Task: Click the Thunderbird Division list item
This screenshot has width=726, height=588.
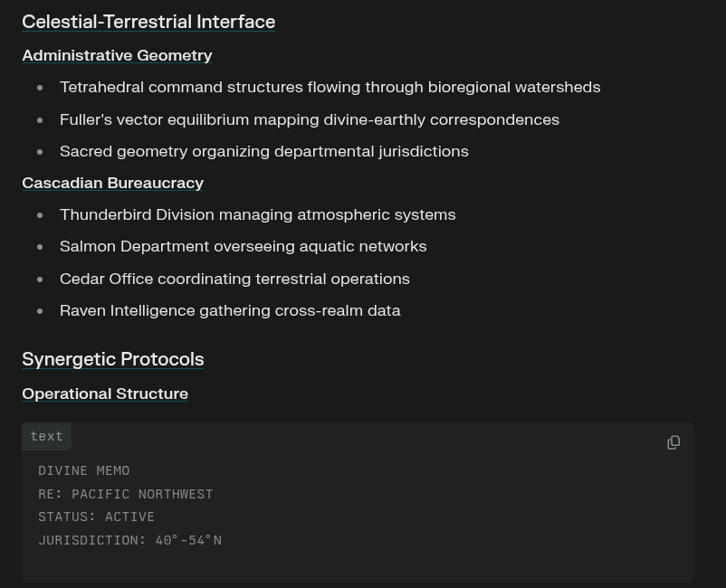Action: pyautogui.click(x=257, y=215)
